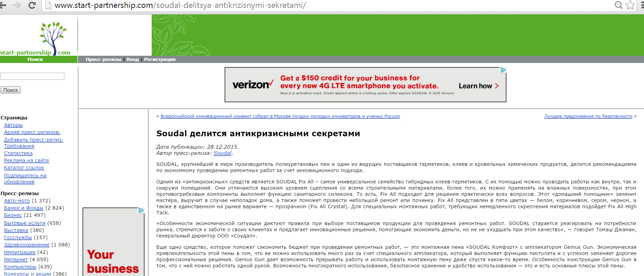Open the Бизнес category
Screen dimensions: 644x276
pyautogui.click(x=13, y=215)
